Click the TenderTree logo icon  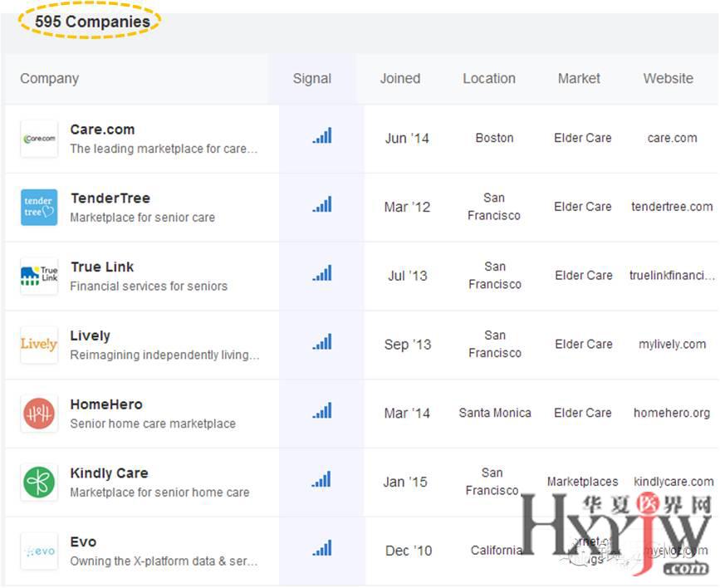click(39, 207)
